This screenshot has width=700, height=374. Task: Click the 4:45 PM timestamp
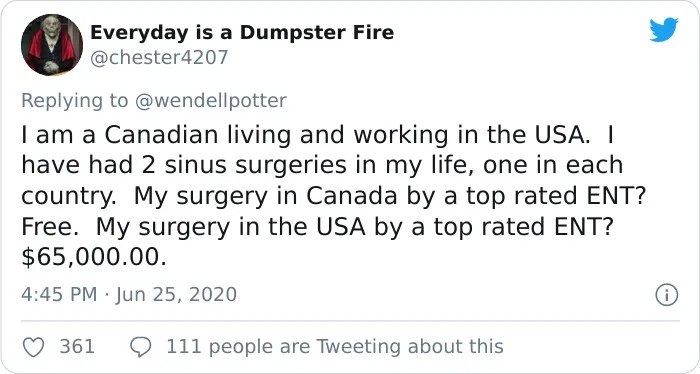click(x=59, y=295)
